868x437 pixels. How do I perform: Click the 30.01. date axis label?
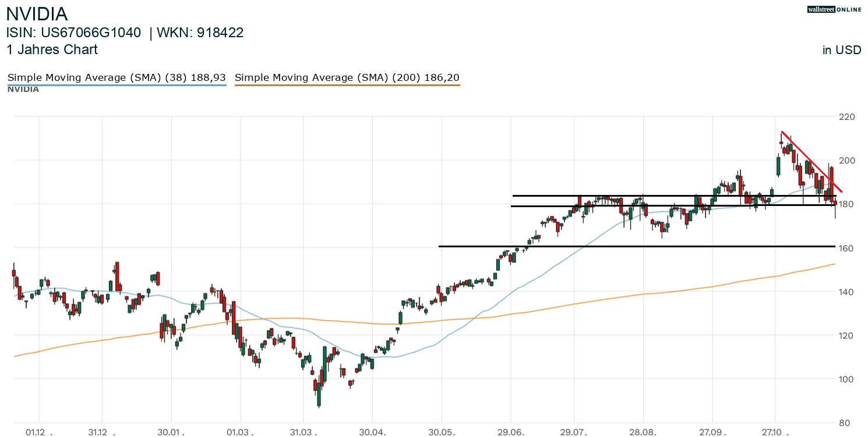[171, 432]
